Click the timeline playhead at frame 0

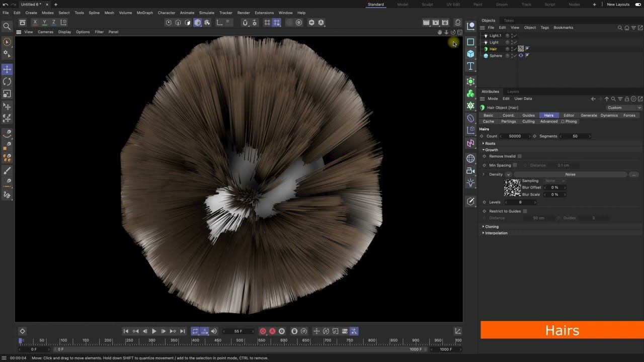point(21,341)
